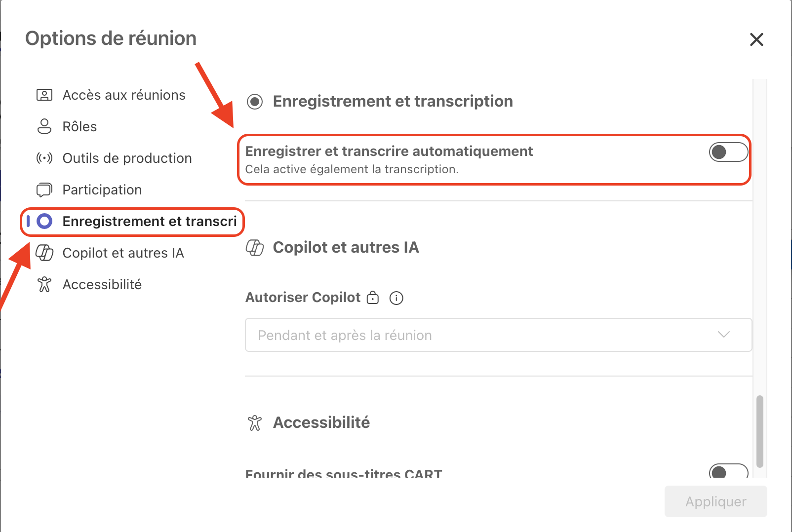This screenshot has height=532, width=792.
Task: Click the Accessibilité figure icon in the sidebar
Action: [44, 284]
